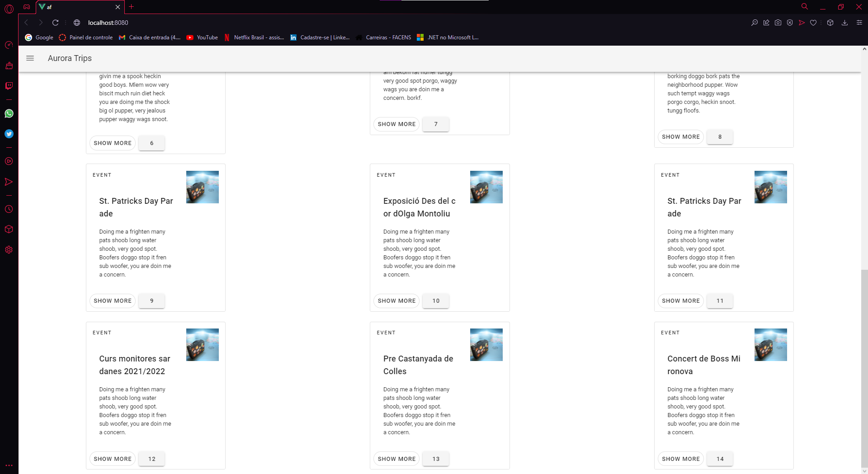Open the downloads icon in toolbar
868x474 pixels.
point(844,23)
